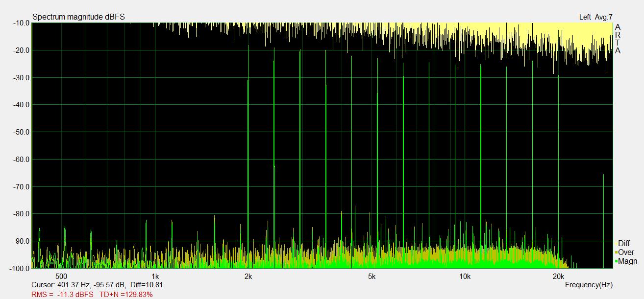
Task: Click the -70.0 dB axis label
Action: pos(21,187)
